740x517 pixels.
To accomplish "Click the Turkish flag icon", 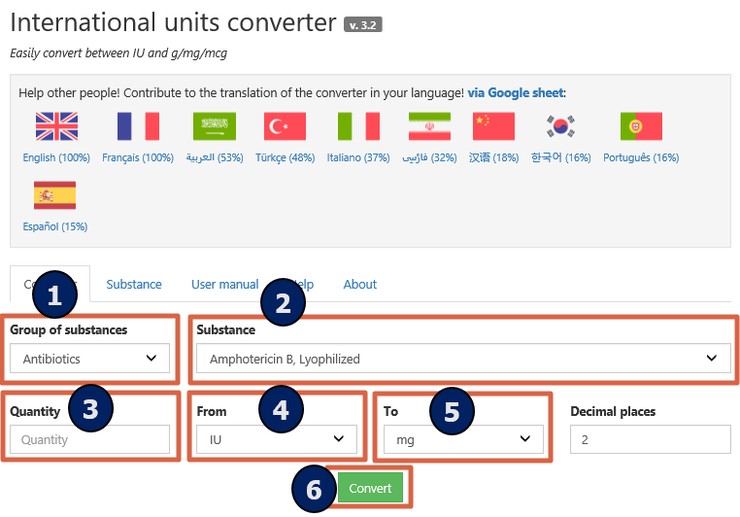I will click(285, 126).
